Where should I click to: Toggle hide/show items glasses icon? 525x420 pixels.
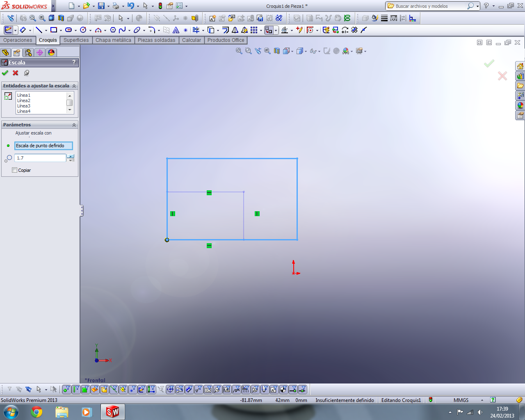point(313,51)
